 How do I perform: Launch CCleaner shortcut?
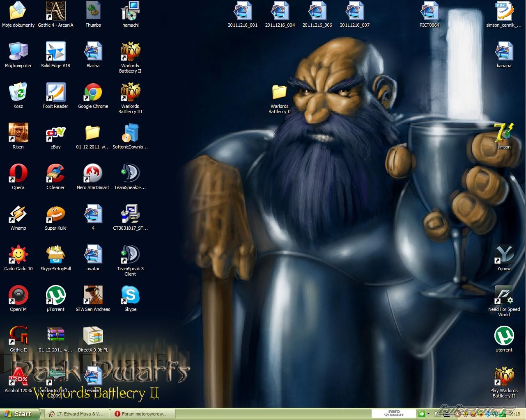55,173
